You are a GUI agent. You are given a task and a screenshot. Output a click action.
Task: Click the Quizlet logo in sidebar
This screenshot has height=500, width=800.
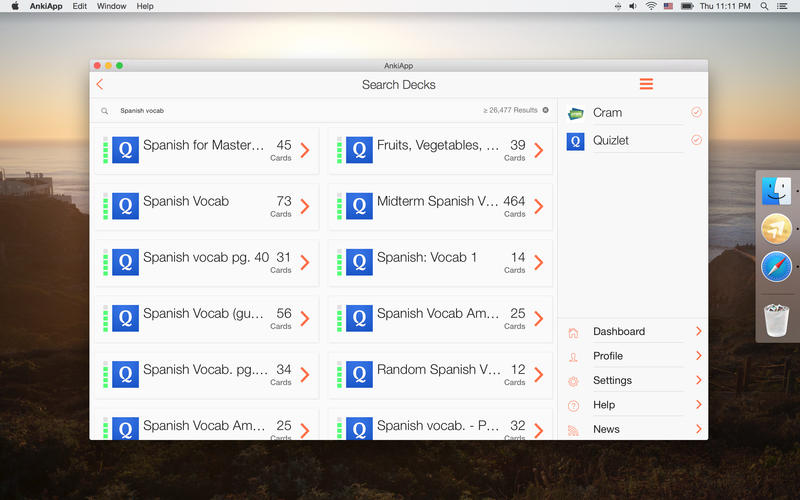pos(575,141)
